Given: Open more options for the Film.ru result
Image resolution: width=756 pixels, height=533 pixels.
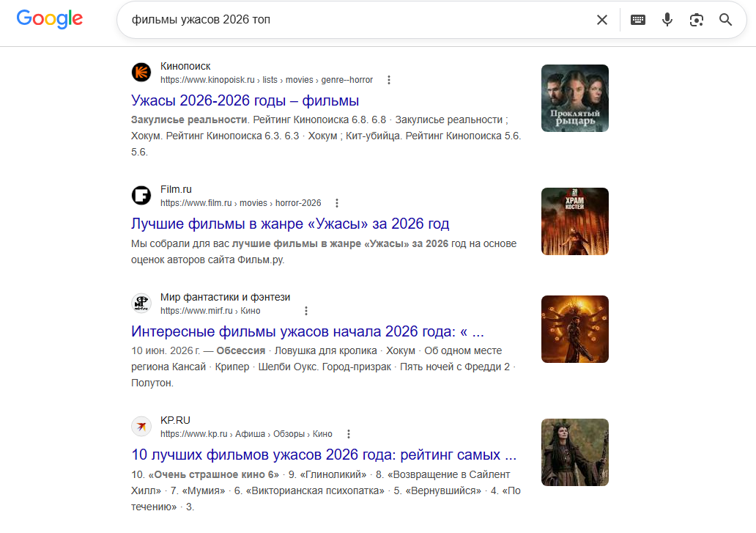Looking at the screenshot, I should tap(337, 203).
